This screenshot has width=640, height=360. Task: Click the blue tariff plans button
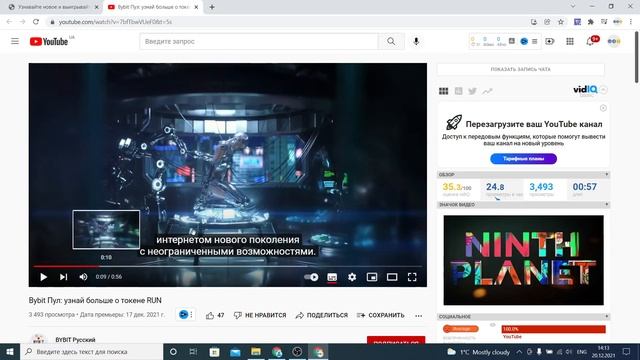[x=523, y=158]
